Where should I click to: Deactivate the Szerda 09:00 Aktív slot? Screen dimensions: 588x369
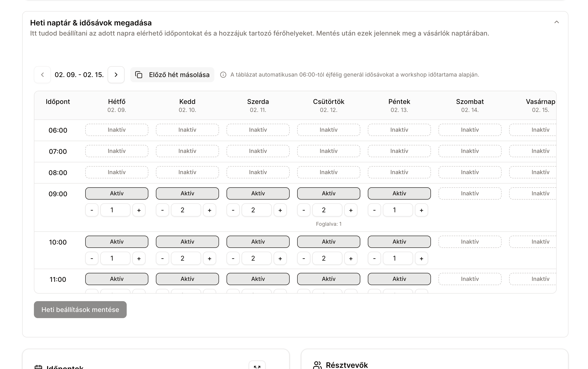click(258, 193)
